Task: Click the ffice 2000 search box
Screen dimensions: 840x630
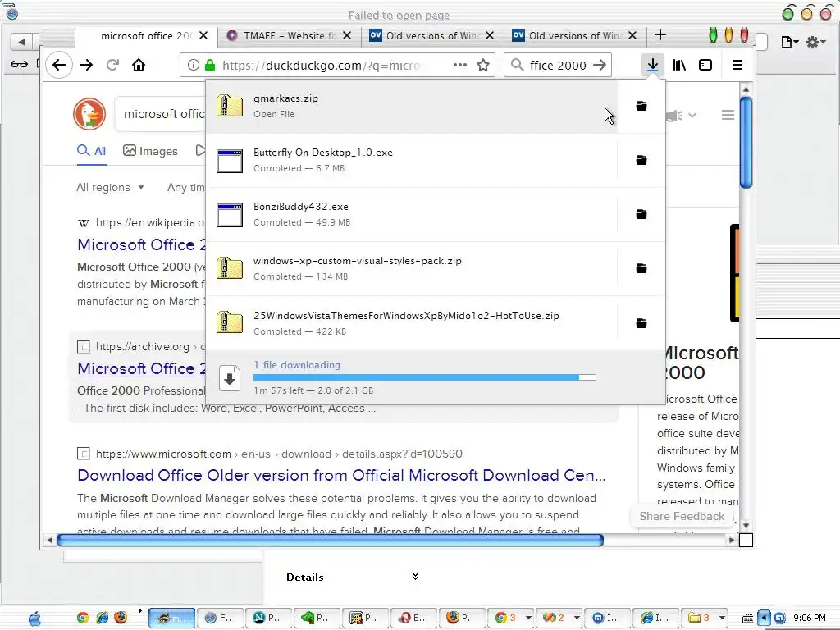Action: click(x=557, y=66)
